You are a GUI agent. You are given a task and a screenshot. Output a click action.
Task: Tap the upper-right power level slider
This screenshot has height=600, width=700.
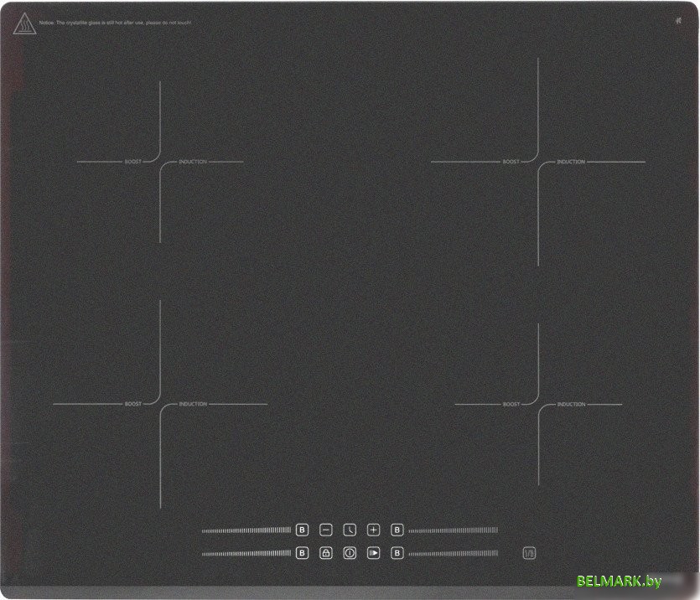[453, 530]
